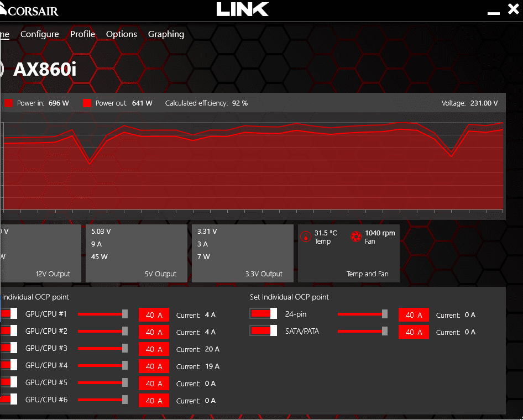Click the GPU/CPU #4 OCP slider handle
Image resolution: width=523 pixels, height=420 pixels.
coord(125,365)
